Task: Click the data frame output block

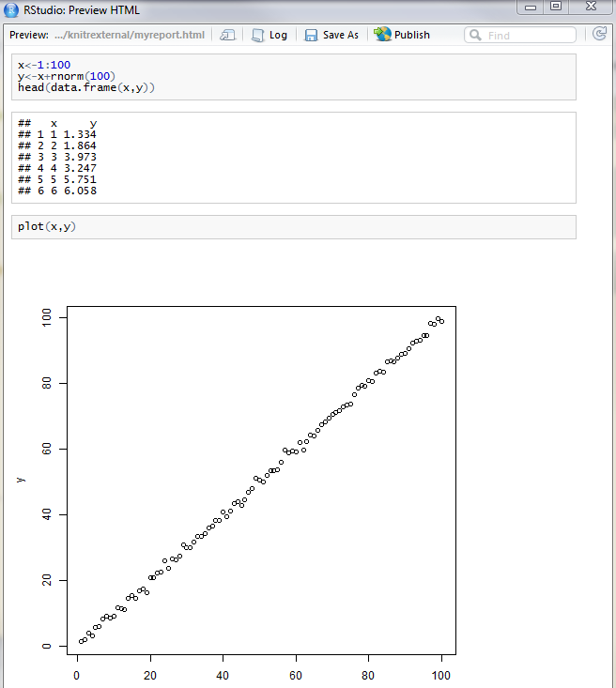Action: tap(293, 157)
